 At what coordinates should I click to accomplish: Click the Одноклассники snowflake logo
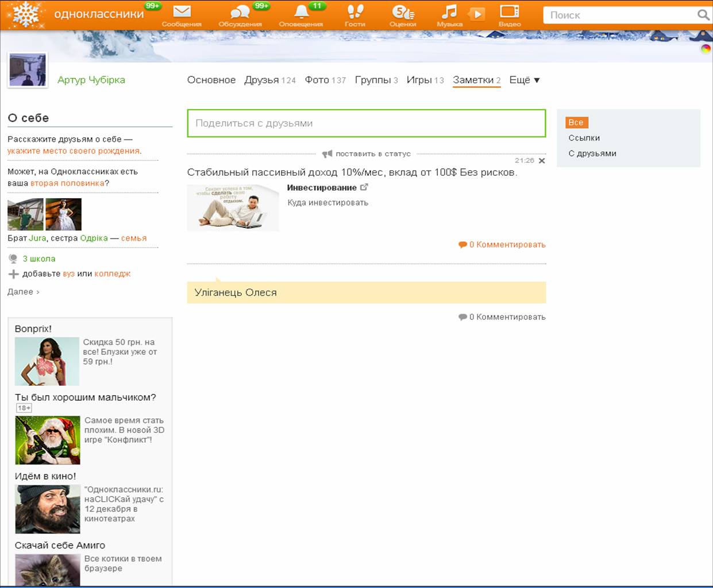pos(25,14)
